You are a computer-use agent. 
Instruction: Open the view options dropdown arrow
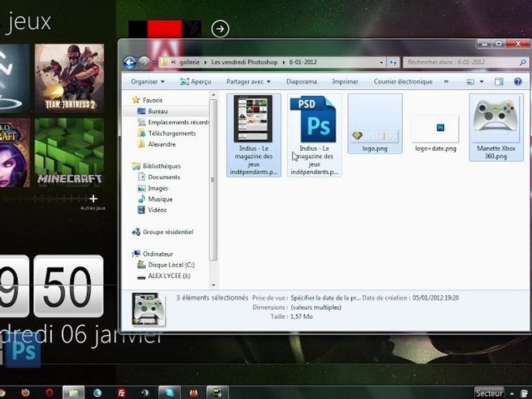(482, 82)
